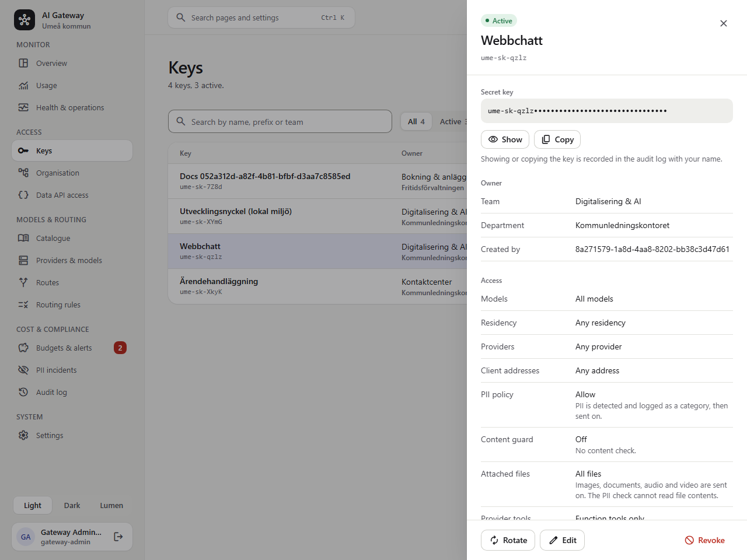Click the Active status badge
Screen dimensions: 747x560
[499, 21]
